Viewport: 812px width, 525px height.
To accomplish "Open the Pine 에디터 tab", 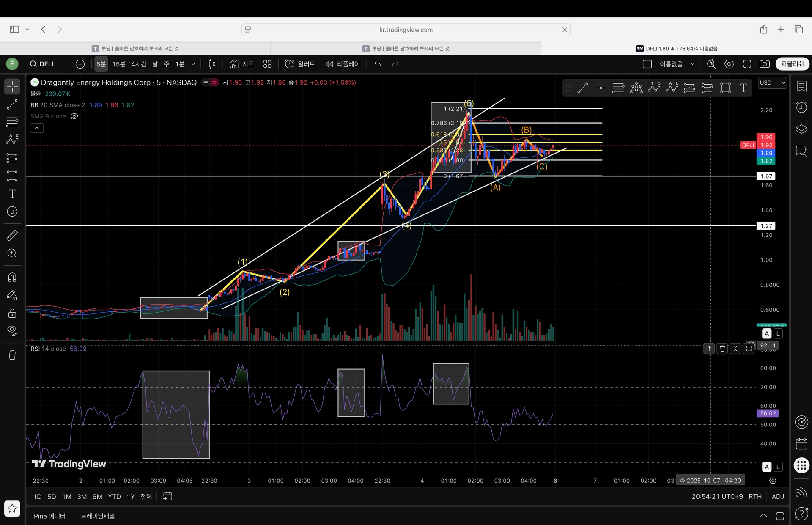I will point(49,516).
